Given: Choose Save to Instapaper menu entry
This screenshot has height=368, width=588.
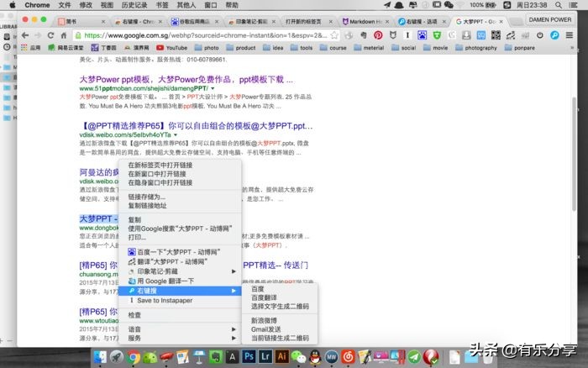Looking at the screenshot, I should (x=180, y=301).
